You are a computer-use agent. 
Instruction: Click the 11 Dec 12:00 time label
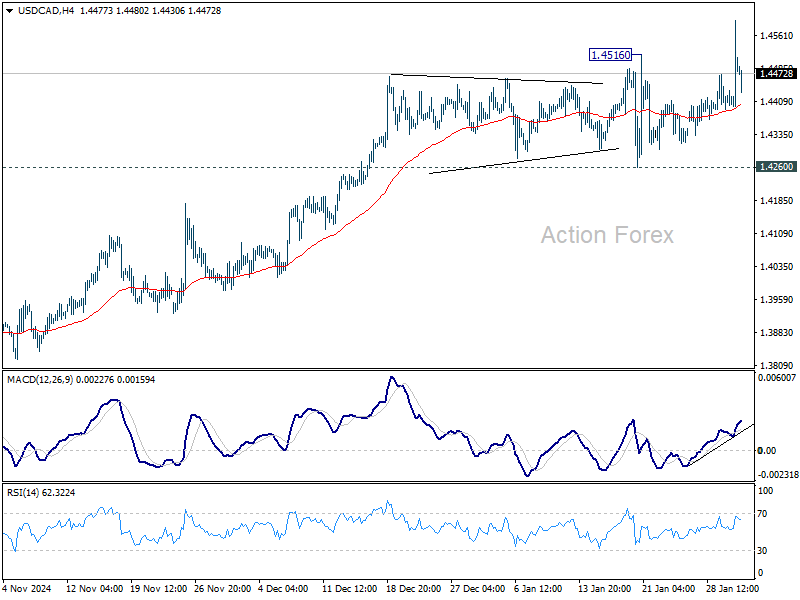pos(349,588)
